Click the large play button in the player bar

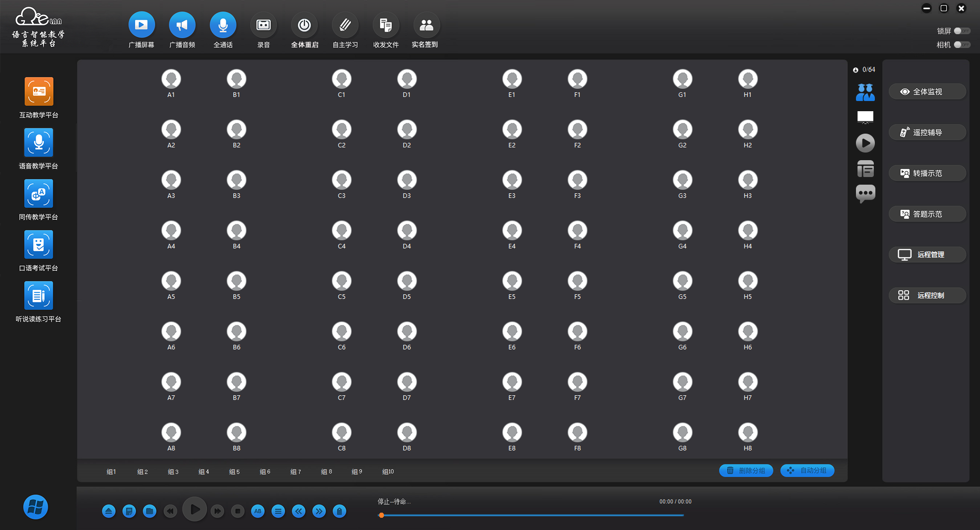[194, 509]
